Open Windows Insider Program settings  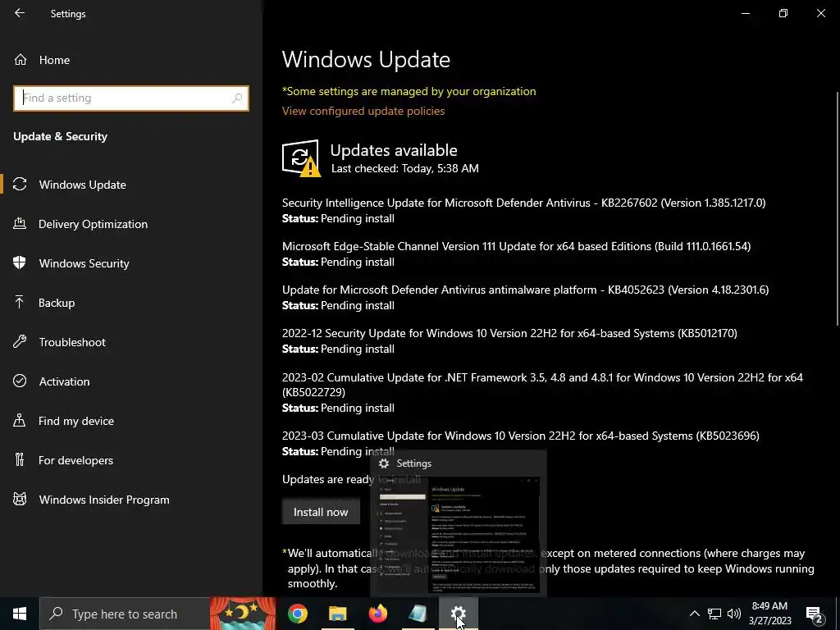104,500
